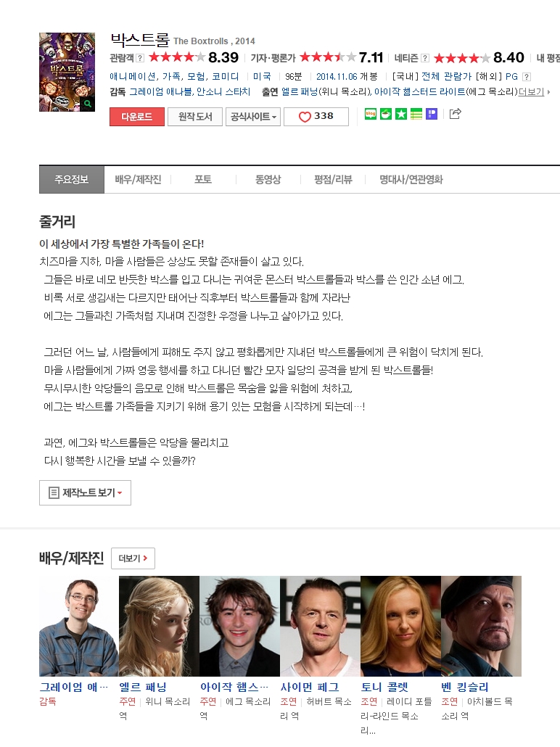560x747 pixels.
Task: Click the blue Polaris P icon
Action: [432, 114]
